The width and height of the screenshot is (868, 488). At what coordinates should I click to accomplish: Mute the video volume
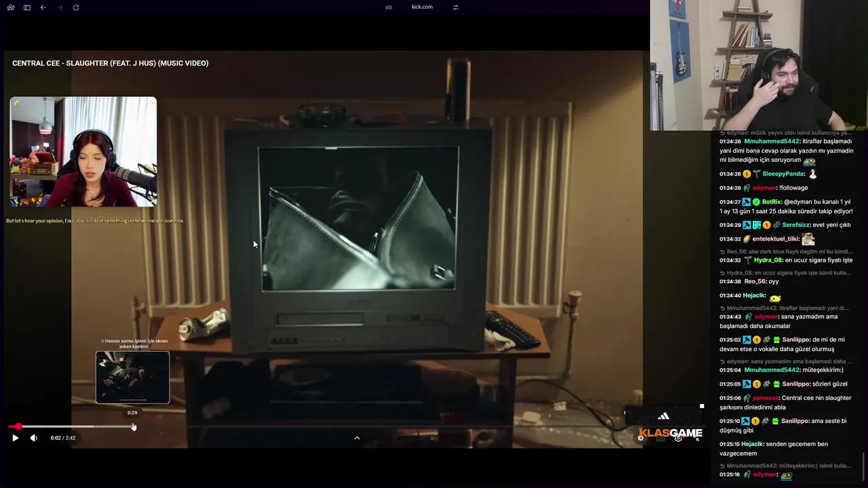tap(34, 438)
